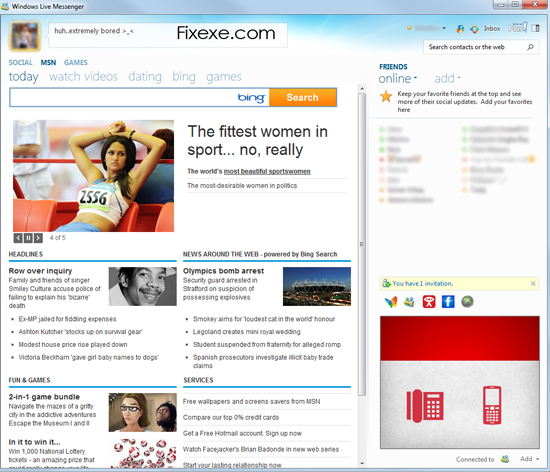
Task: Switch to the GAMES tab
Action: (x=75, y=62)
